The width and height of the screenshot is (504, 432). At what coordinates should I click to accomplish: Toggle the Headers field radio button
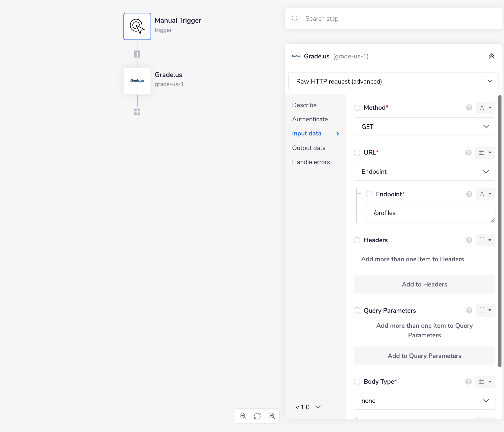click(x=357, y=240)
